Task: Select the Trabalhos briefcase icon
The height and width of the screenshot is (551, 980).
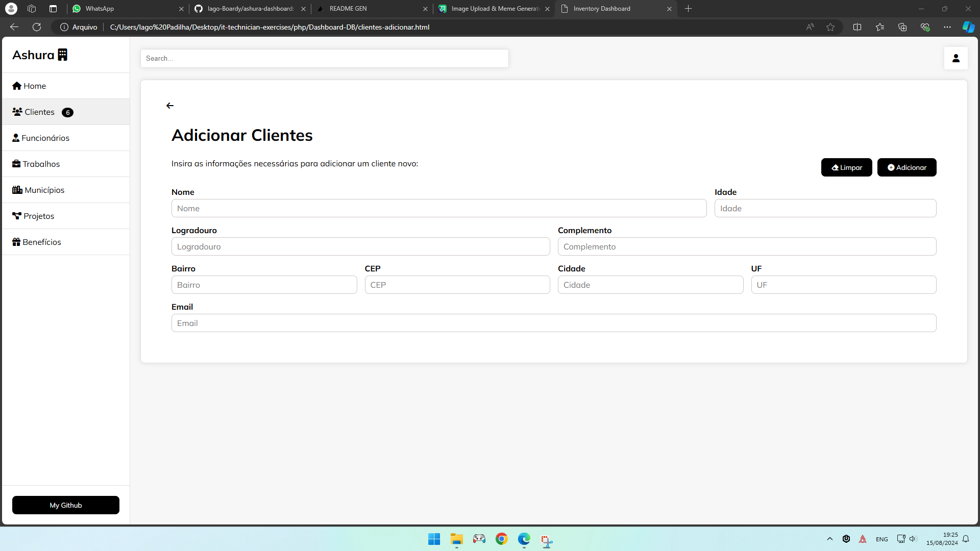Action: tap(16, 164)
